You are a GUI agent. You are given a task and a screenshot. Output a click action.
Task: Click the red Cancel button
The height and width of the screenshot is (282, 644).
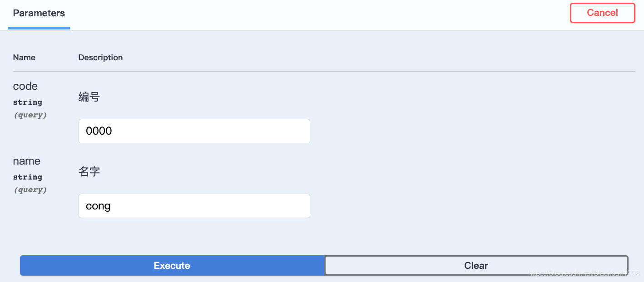pyautogui.click(x=602, y=13)
